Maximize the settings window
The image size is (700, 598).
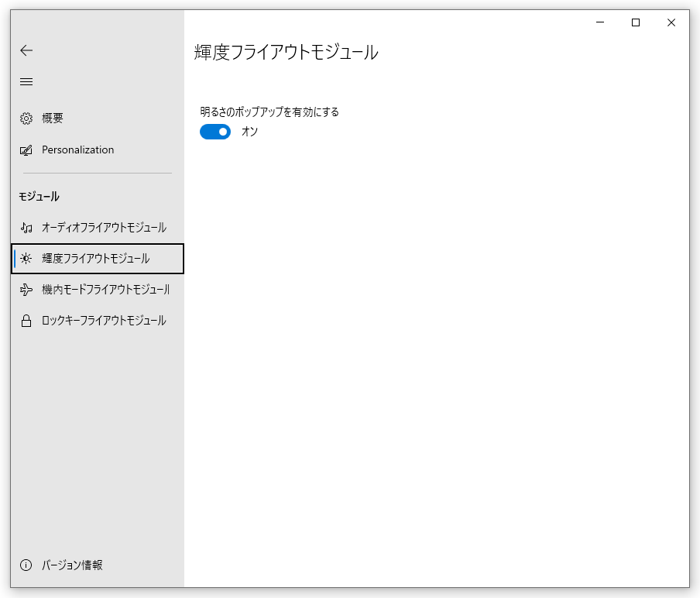click(636, 22)
